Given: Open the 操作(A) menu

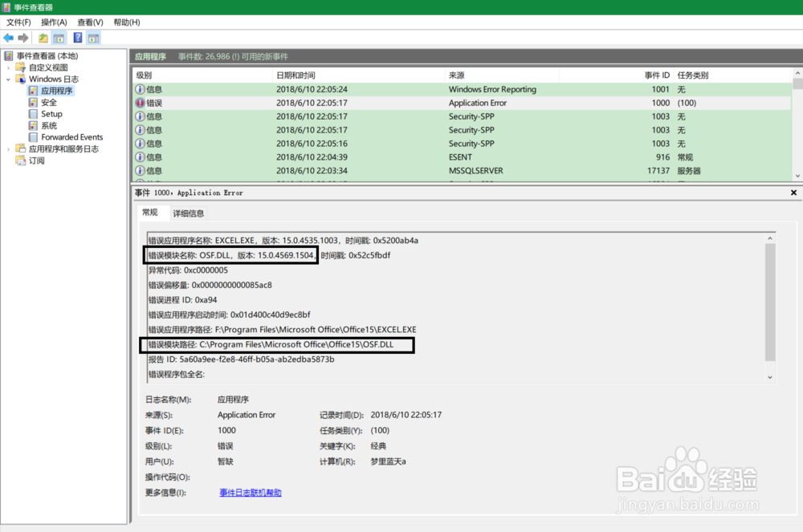Looking at the screenshot, I should [x=54, y=22].
